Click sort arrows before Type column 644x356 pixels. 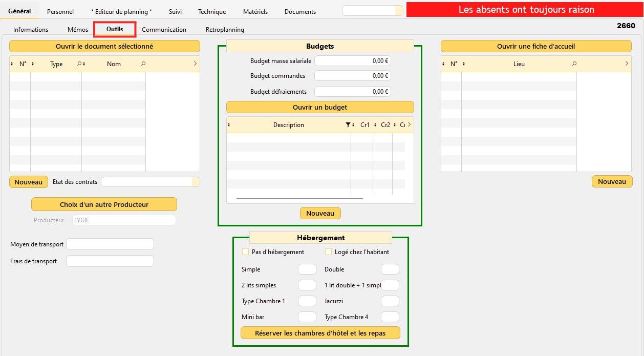click(x=33, y=64)
